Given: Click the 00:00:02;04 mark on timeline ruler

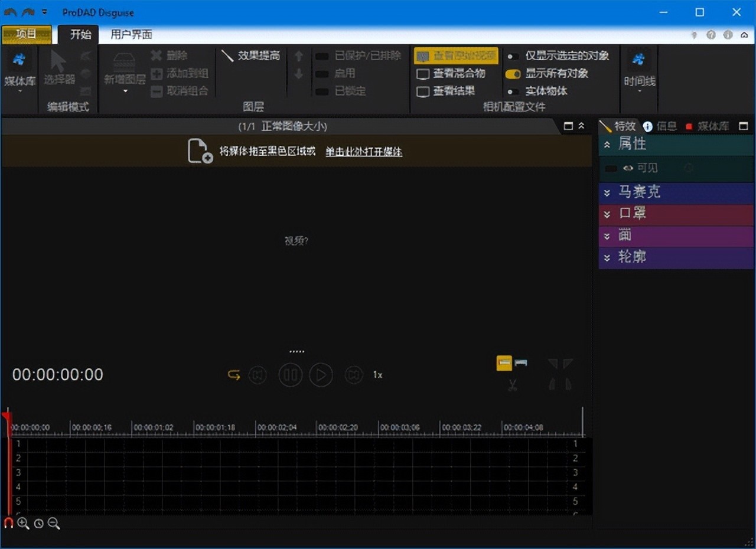Looking at the screenshot, I should coord(276,427).
